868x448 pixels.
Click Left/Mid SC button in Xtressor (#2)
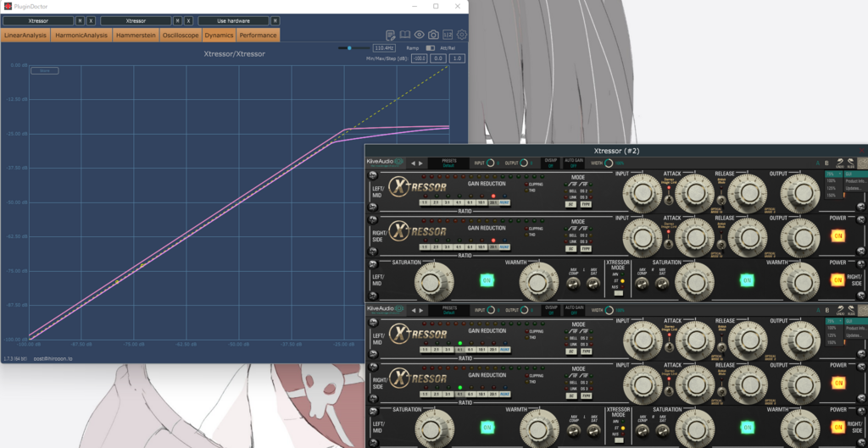pos(570,204)
